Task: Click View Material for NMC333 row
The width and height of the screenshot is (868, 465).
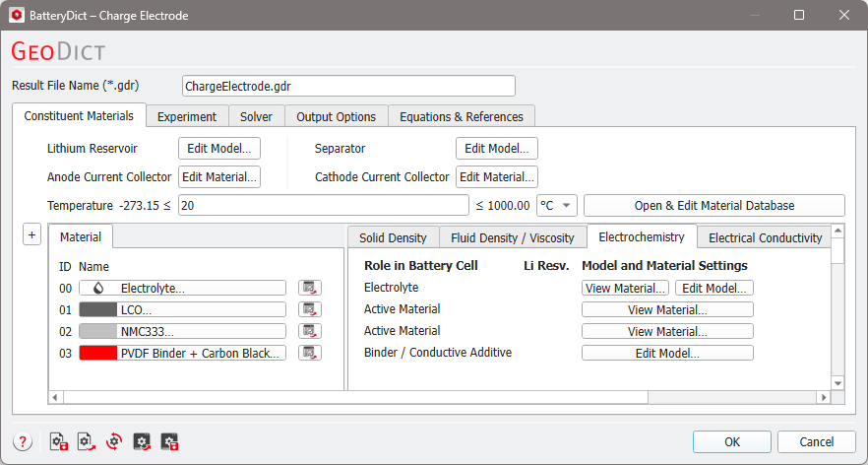Action: [x=667, y=331]
